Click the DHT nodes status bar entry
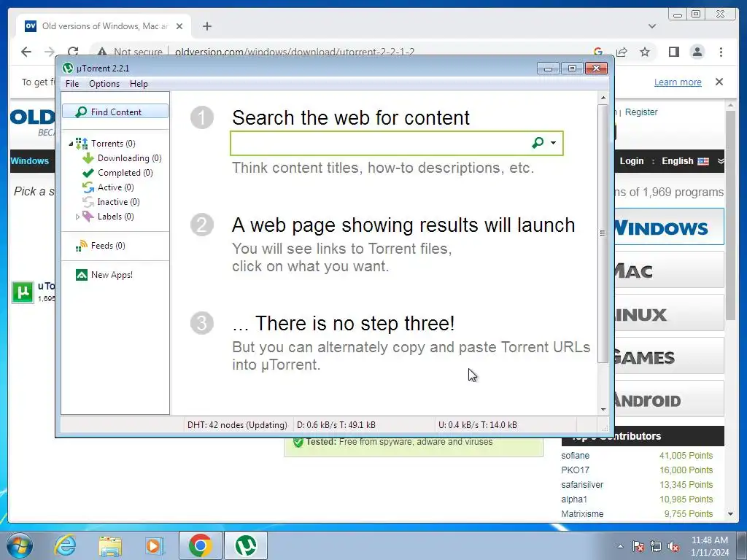 click(237, 425)
